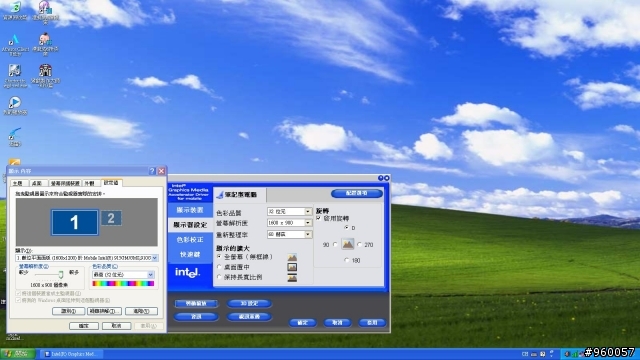Switch to the 螢幕保護裝置 tab
The height and width of the screenshot is (360, 640).
pyautogui.click(x=65, y=183)
